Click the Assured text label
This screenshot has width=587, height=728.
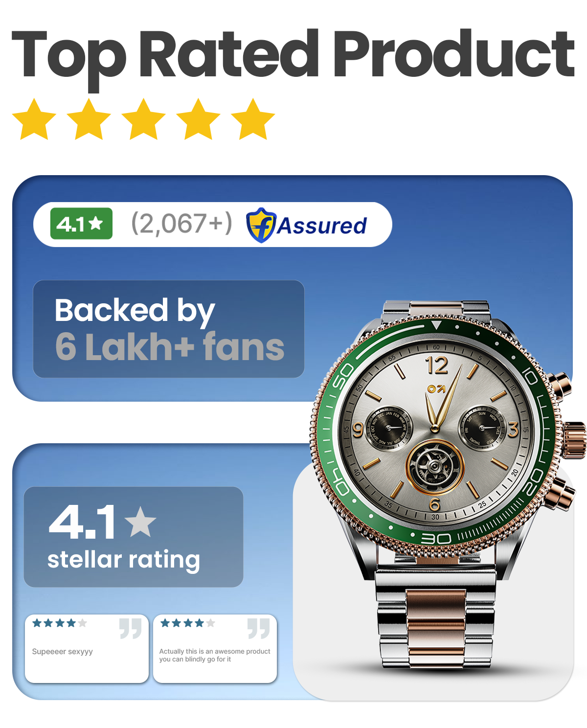tap(321, 226)
